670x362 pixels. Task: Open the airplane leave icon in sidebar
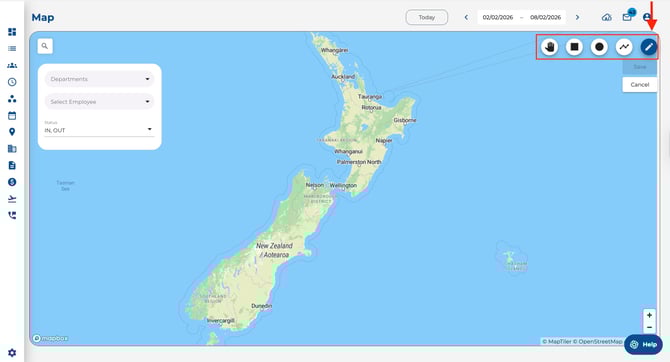(x=12, y=199)
